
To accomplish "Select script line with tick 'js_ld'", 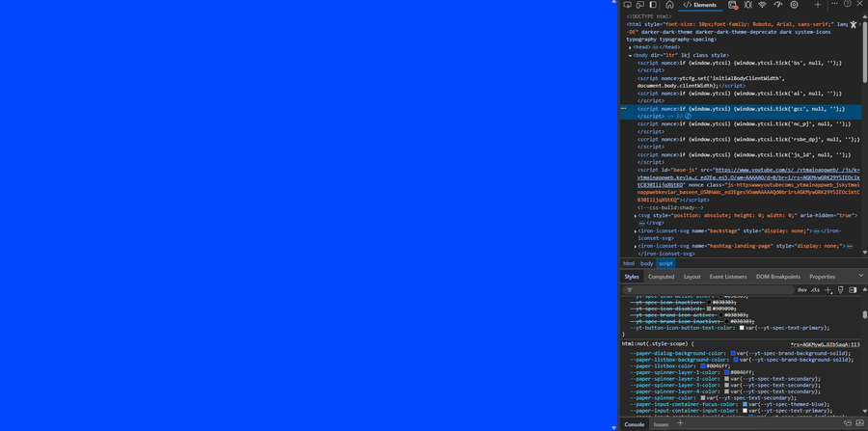I will (744, 158).
